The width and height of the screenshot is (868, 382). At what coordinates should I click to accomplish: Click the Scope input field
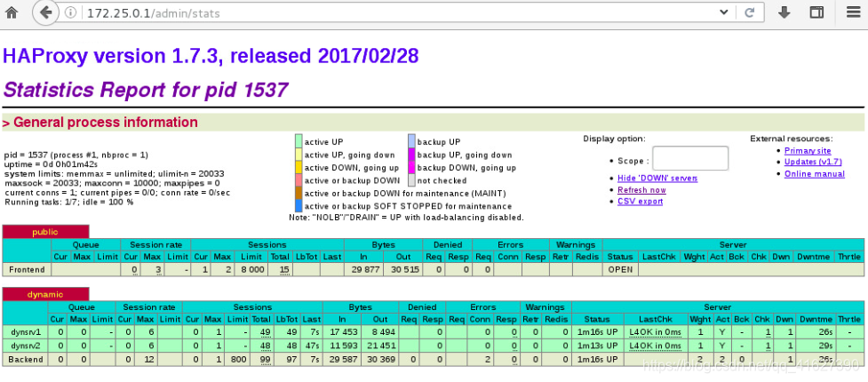[x=690, y=158]
